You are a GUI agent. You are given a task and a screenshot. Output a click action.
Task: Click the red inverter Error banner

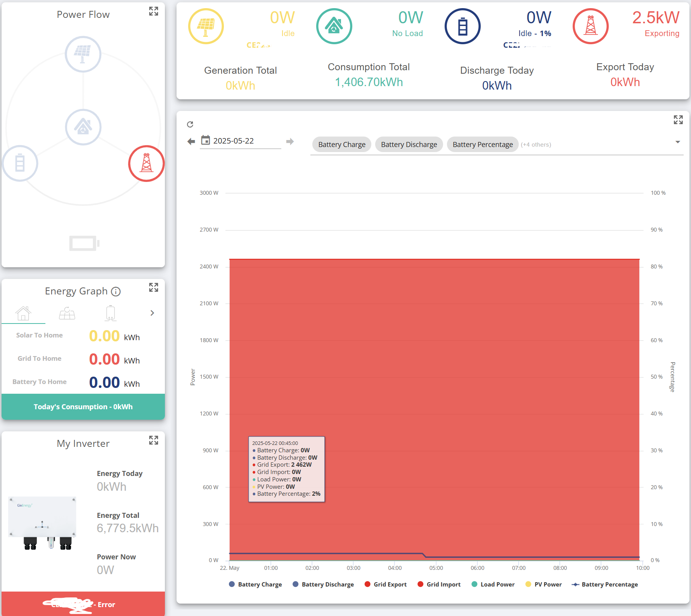(83, 604)
